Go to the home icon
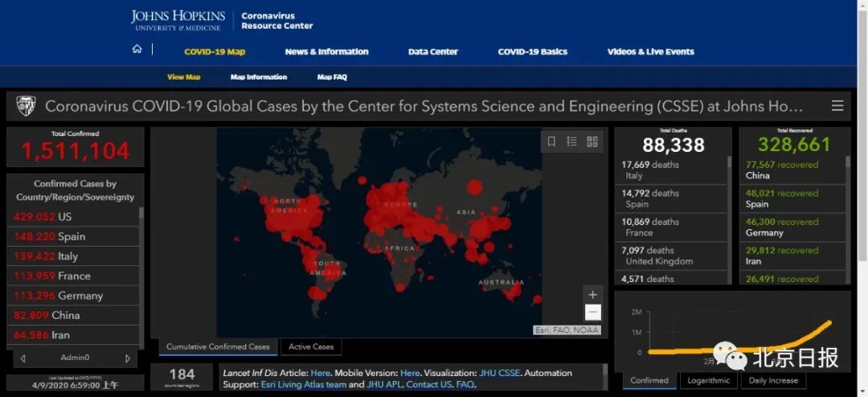 point(137,49)
